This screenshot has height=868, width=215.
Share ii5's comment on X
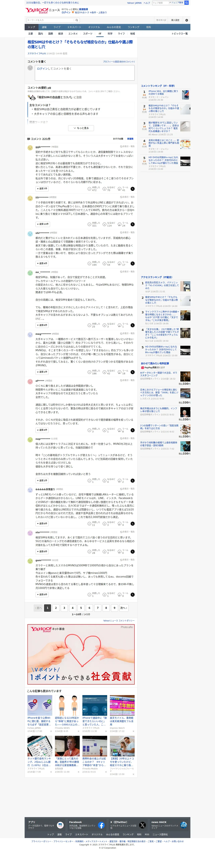click(x=132, y=224)
